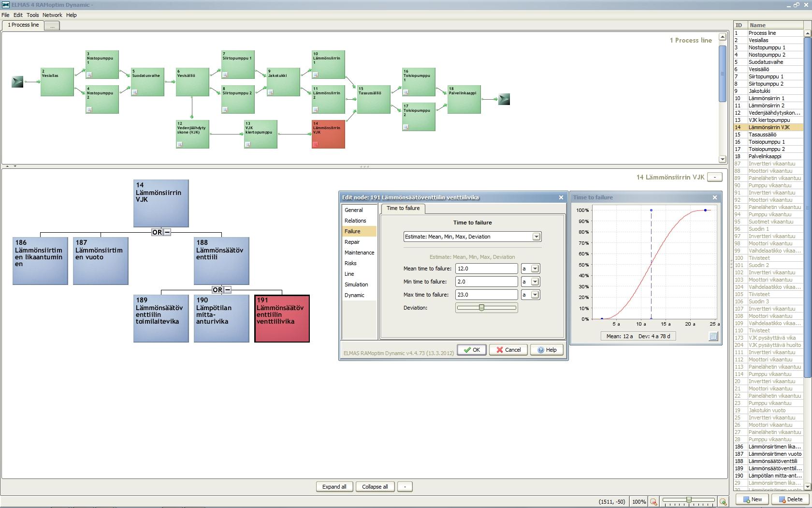Open magnifier icon on Siirtopumppu 2 block

pos(225,109)
